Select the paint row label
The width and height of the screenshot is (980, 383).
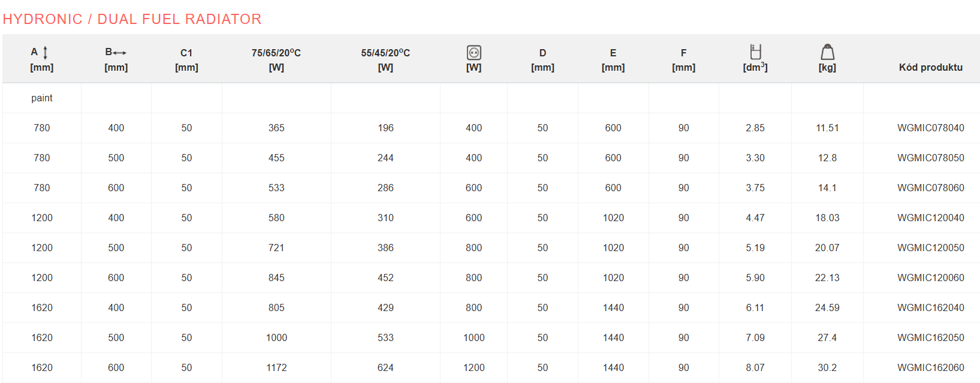42,98
